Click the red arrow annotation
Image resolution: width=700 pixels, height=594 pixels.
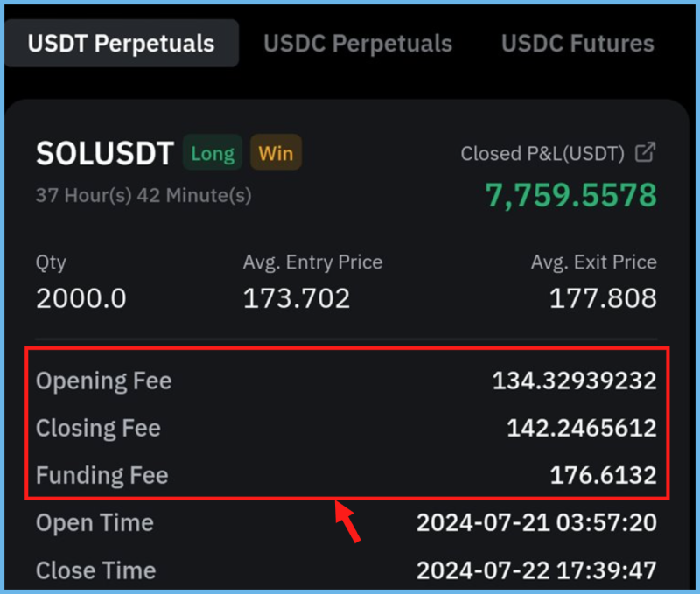347,521
